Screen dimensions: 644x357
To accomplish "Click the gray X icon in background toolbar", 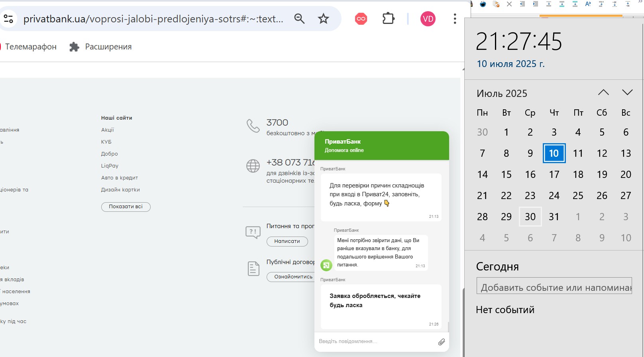I will [x=509, y=4].
